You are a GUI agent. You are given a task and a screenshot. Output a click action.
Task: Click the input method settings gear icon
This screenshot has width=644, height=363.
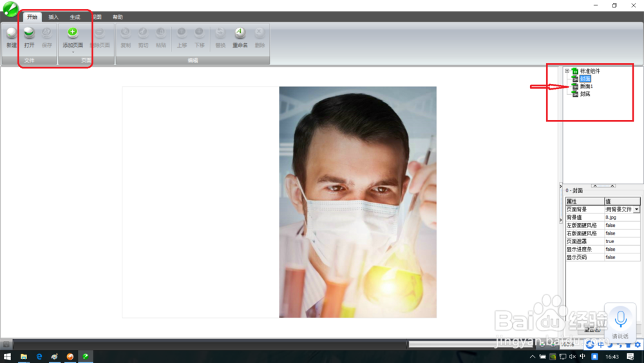(x=638, y=344)
